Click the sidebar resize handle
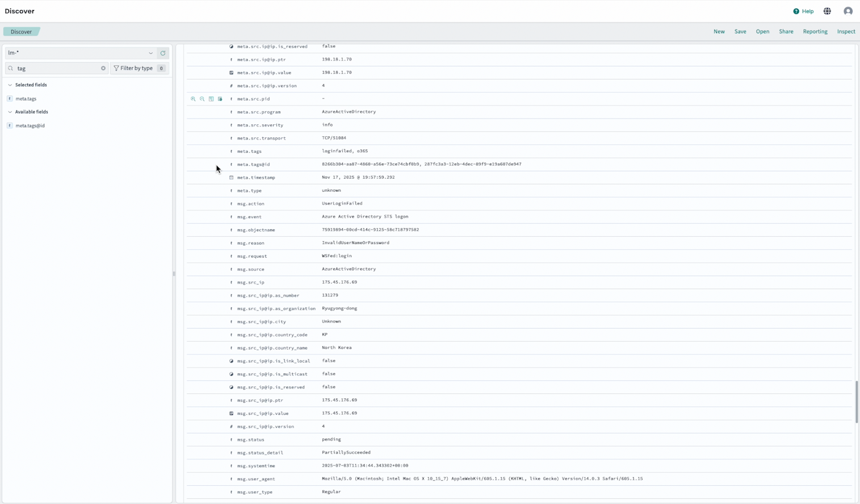Screen dimensions: 860x504 coord(174,274)
